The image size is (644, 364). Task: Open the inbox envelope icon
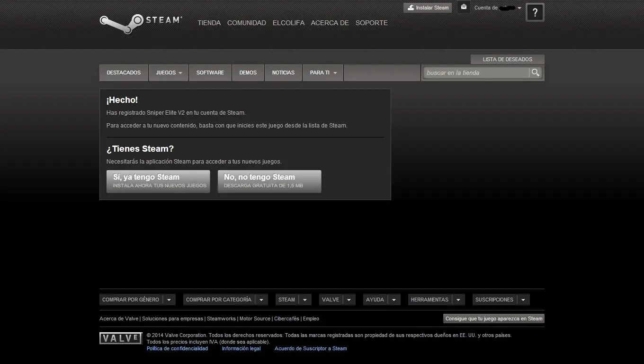tap(464, 7)
